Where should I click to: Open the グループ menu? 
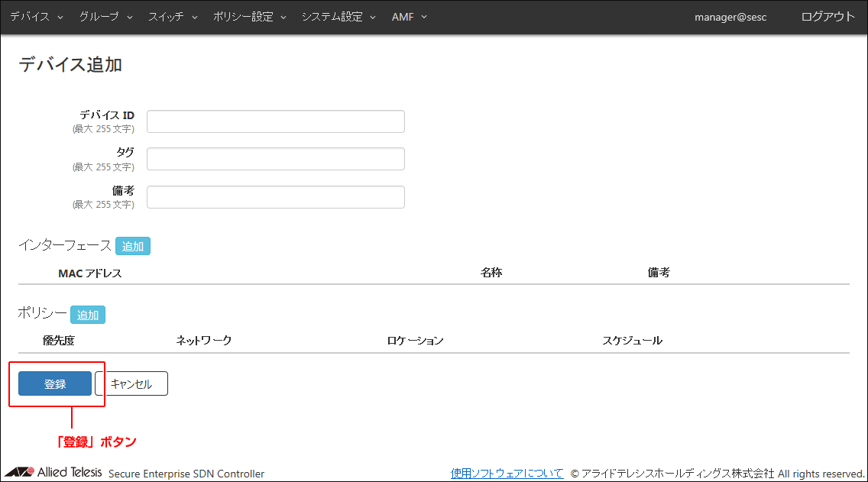pos(105,17)
